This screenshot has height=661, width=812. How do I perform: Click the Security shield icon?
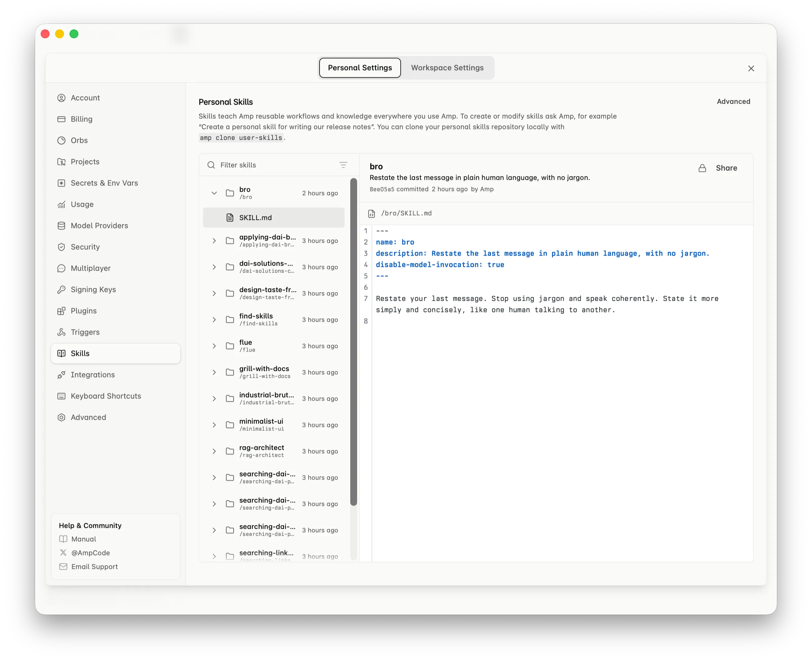coord(61,247)
